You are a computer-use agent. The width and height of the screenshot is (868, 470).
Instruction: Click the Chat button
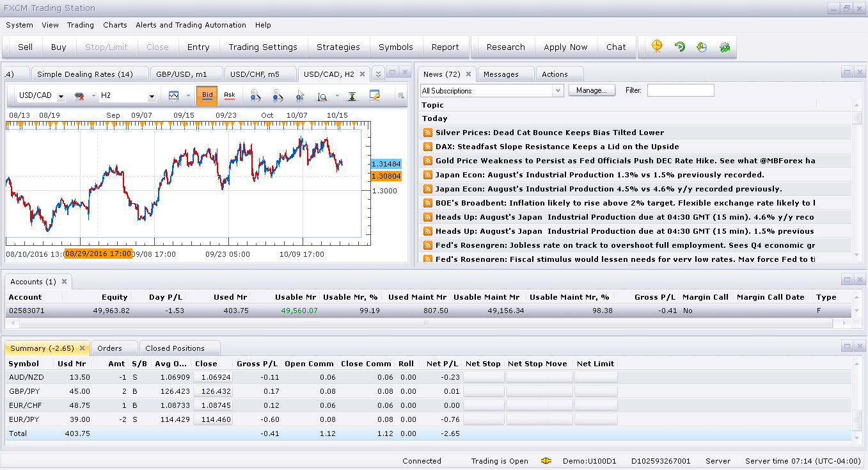click(616, 47)
